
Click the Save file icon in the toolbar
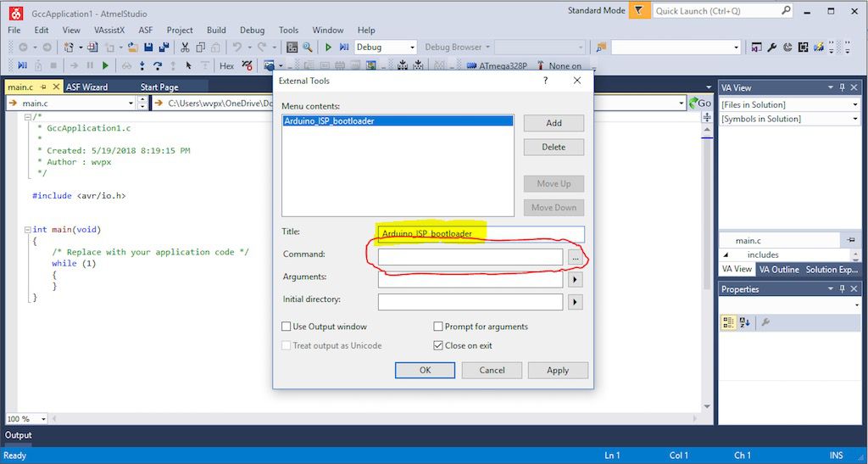148,47
